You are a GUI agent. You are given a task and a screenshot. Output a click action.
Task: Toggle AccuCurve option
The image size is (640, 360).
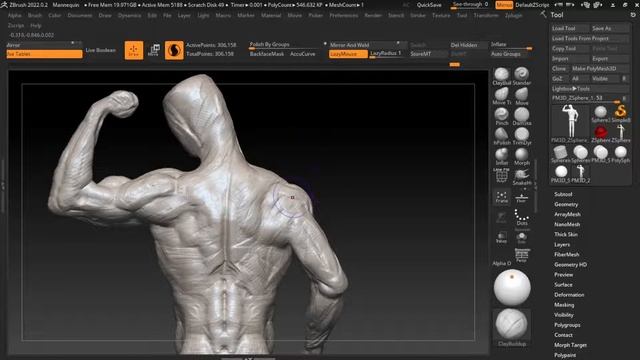(302, 54)
